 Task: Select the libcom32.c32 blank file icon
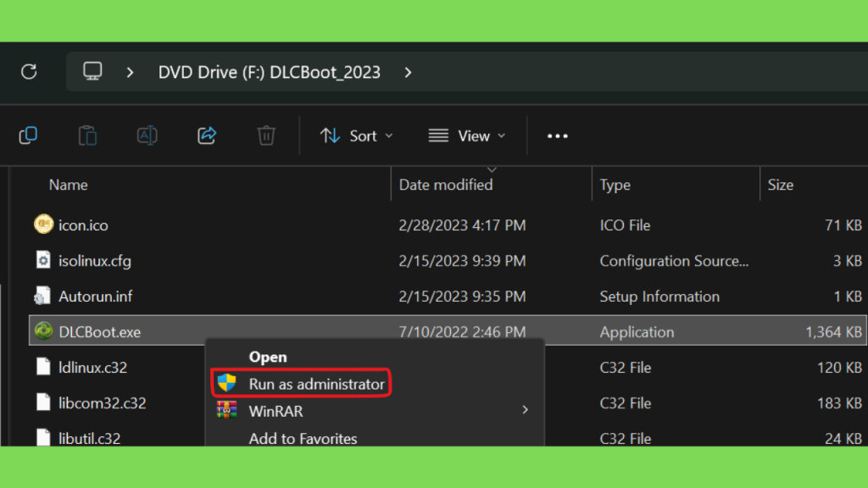click(43, 402)
